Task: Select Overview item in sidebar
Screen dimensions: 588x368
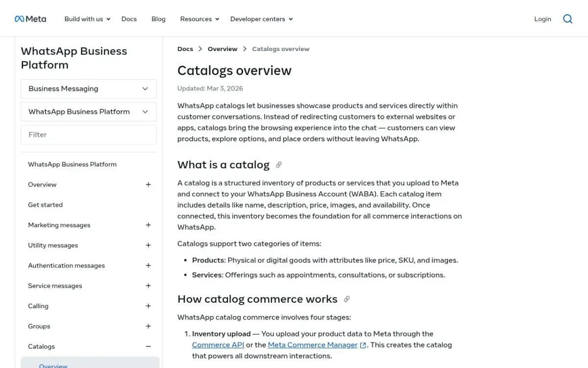Action: click(42, 184)
